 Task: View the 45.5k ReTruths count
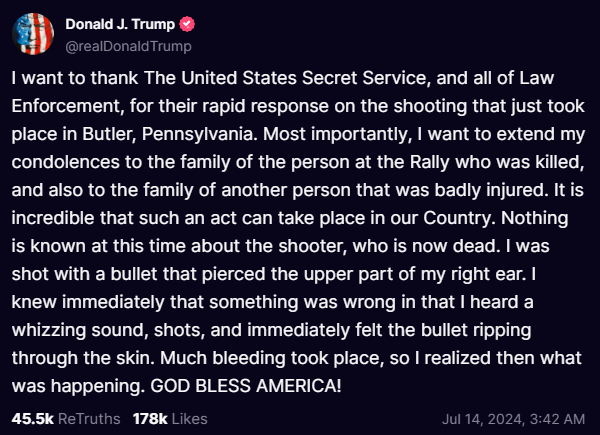click(x=33, y=419)
